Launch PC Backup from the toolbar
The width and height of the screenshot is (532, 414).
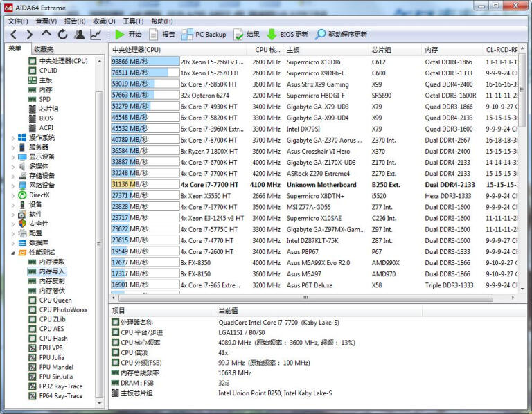coord(204,34)
